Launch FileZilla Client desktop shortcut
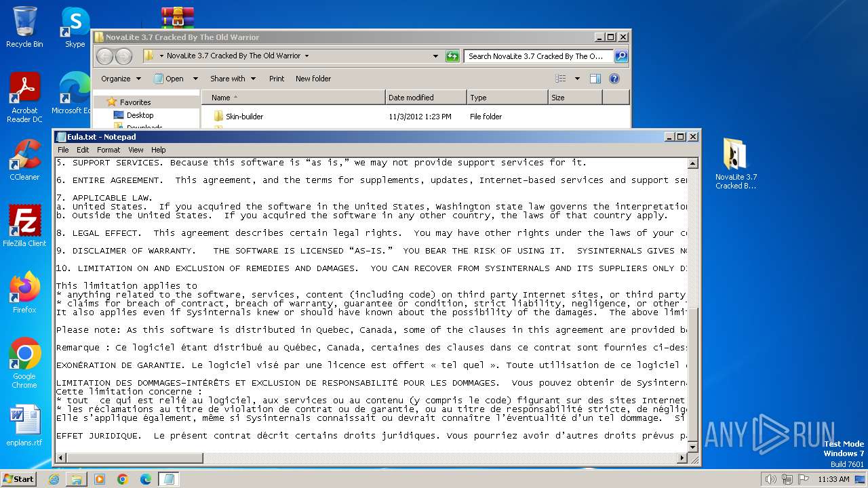 pyautogui.click(x=24, y=226)
